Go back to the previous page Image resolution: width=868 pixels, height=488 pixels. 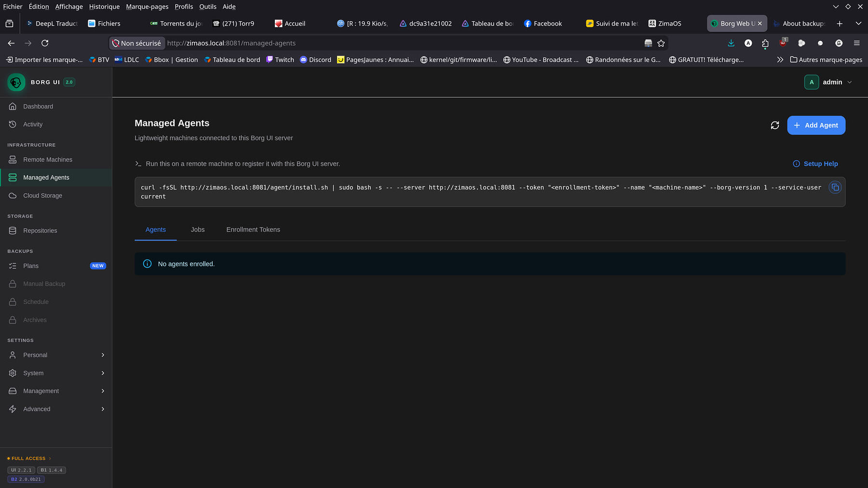pos(11,43)
